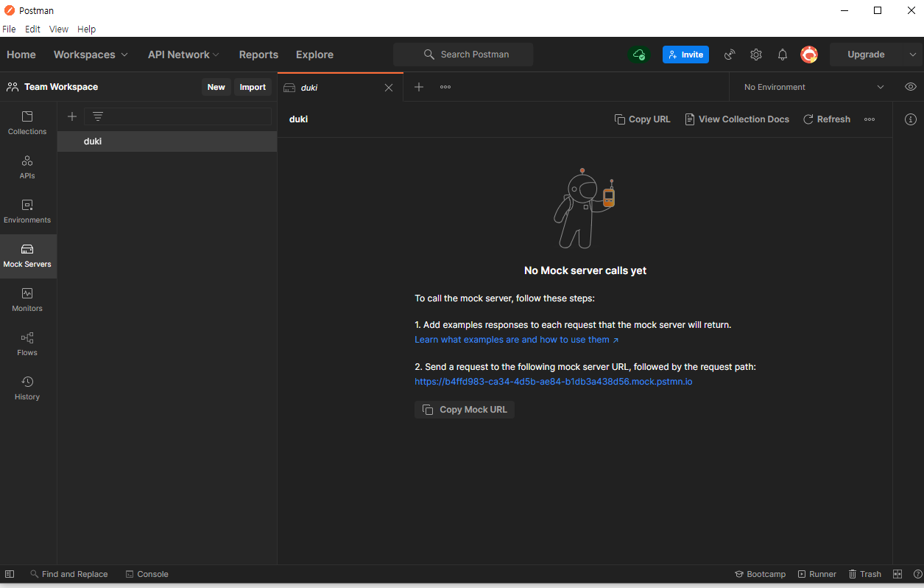Click View Collection Docs
The width and height of the screenshot is (924, 588).
click(737, 119)
